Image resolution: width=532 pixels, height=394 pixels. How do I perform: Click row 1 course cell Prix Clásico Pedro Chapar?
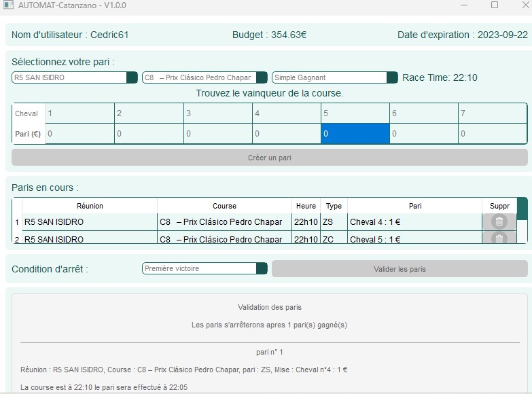(224, 222)
